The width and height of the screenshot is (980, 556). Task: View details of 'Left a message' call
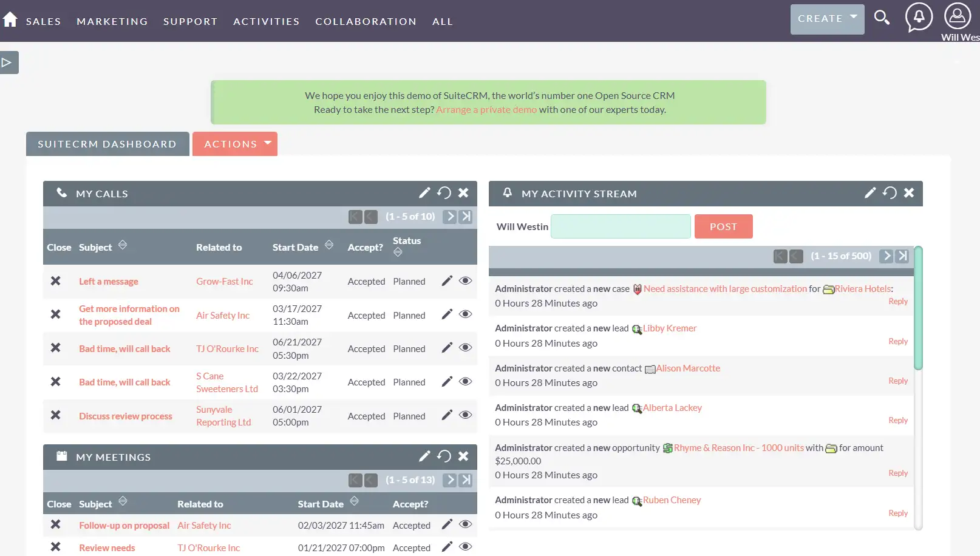[x=466, y=281]
